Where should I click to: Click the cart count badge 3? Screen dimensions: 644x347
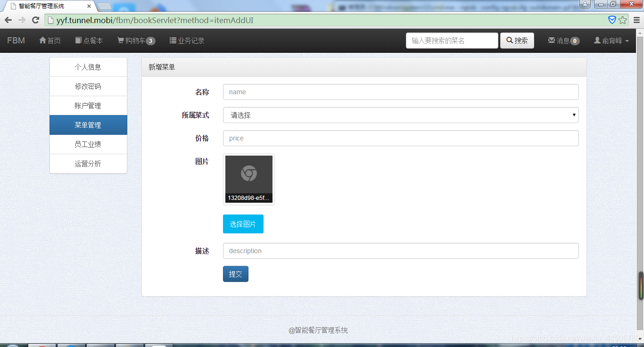coord(150,41)
